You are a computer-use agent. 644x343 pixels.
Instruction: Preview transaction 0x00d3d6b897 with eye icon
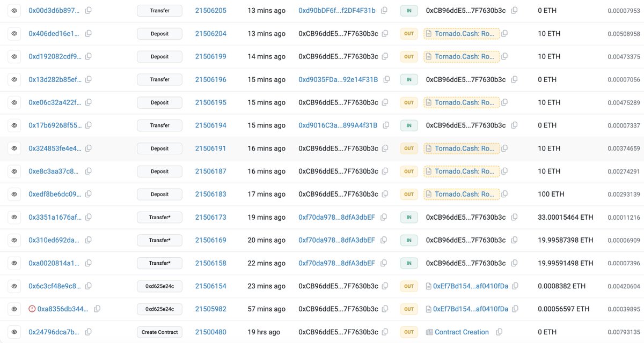tap(14, 10)
